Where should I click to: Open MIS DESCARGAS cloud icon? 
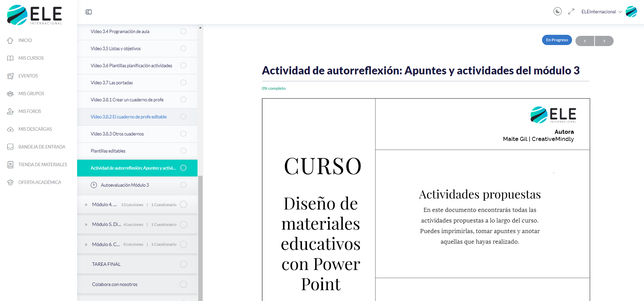coord(10,129)
